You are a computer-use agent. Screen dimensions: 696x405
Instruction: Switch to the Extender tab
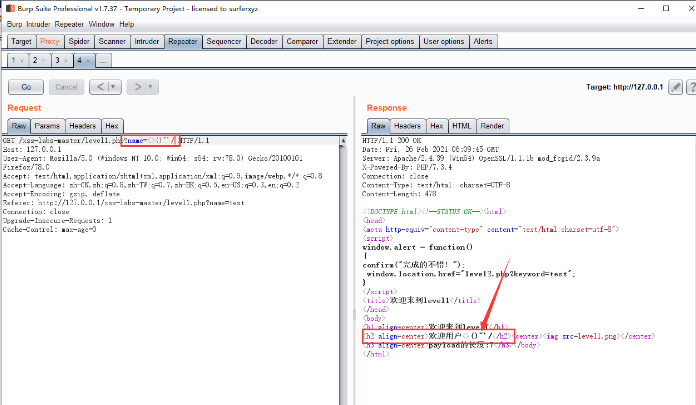pos(342,41)
